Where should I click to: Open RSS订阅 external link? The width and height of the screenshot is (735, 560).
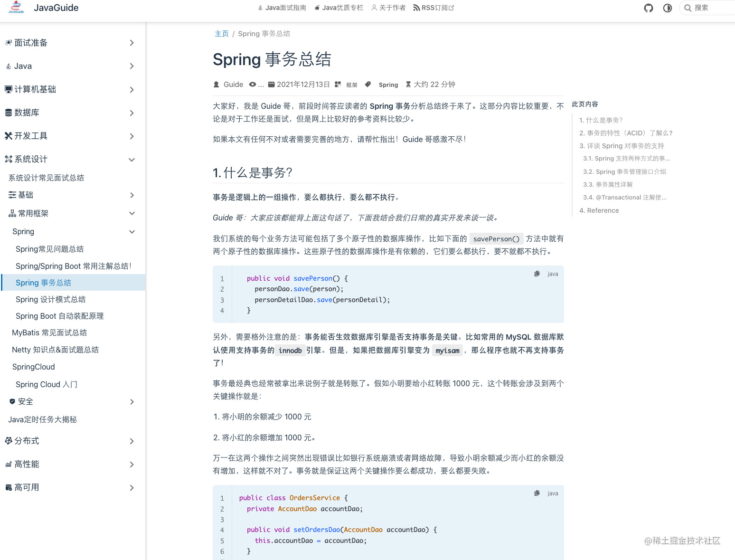(433, 8)
